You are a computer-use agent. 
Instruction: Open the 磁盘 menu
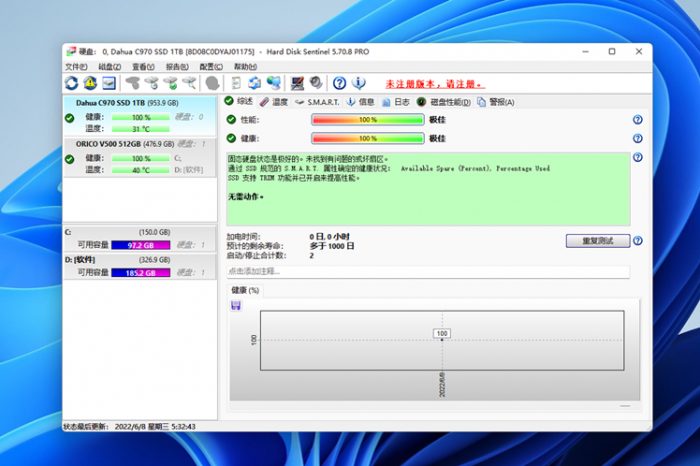(x=105, y=67)
